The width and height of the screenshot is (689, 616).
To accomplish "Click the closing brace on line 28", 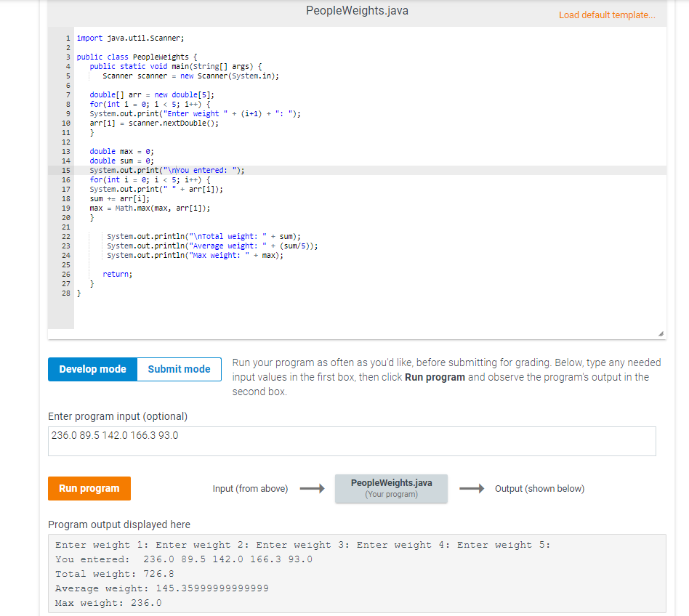I will pyautogui.click(x=78, y=293).
